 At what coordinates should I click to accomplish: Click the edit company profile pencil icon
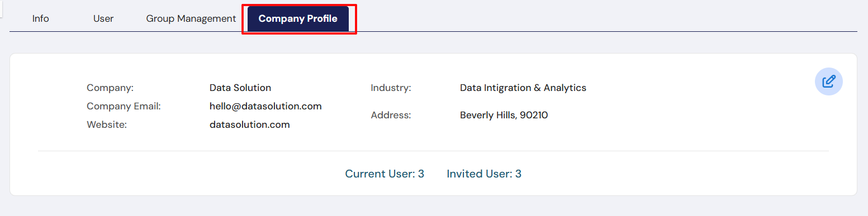(828, 81)
